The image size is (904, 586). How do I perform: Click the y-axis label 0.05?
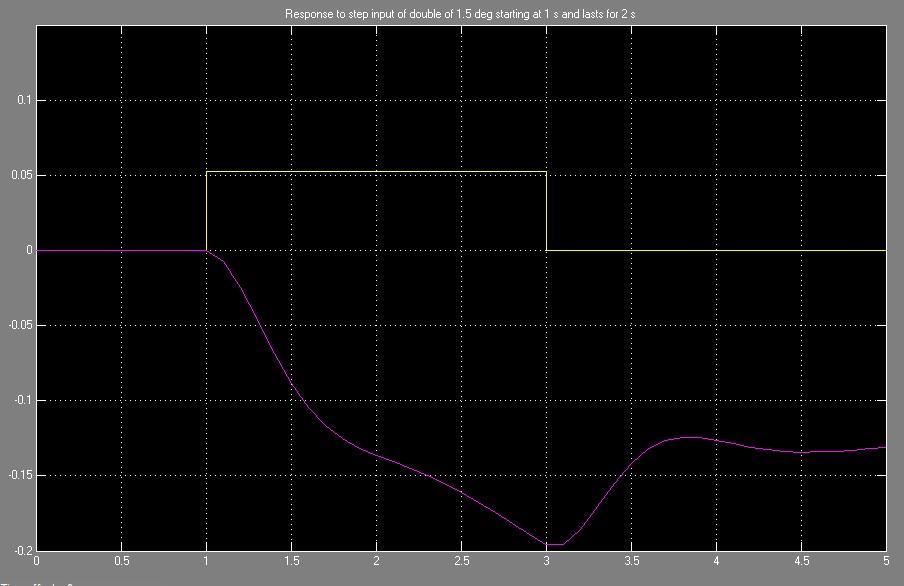[22, 176]
